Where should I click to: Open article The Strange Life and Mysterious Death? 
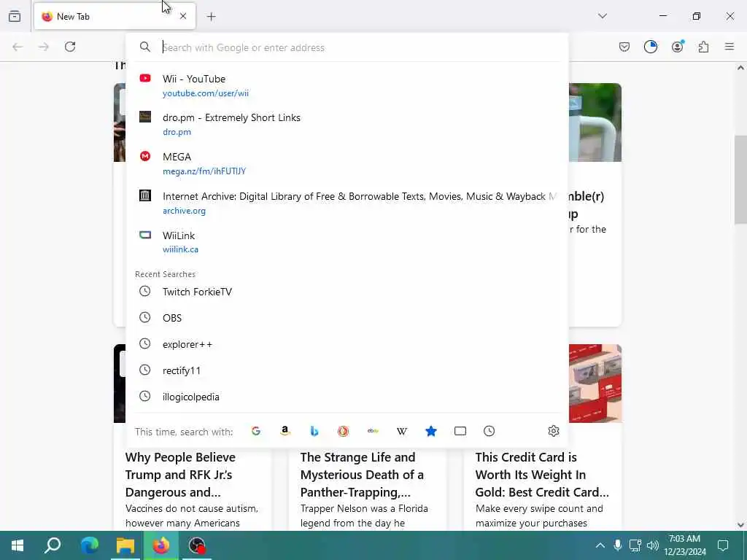click(x=362, y=474)
